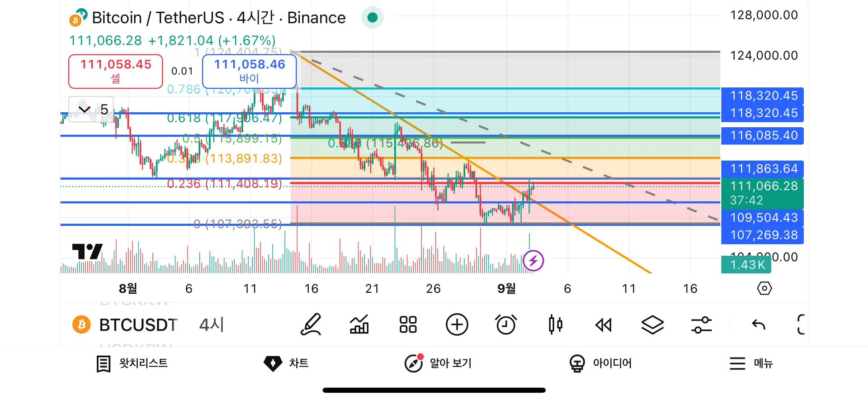This screenshot has width=868, height=401.
Task: Change the candlestick chart type
Action: coord(556,325)
